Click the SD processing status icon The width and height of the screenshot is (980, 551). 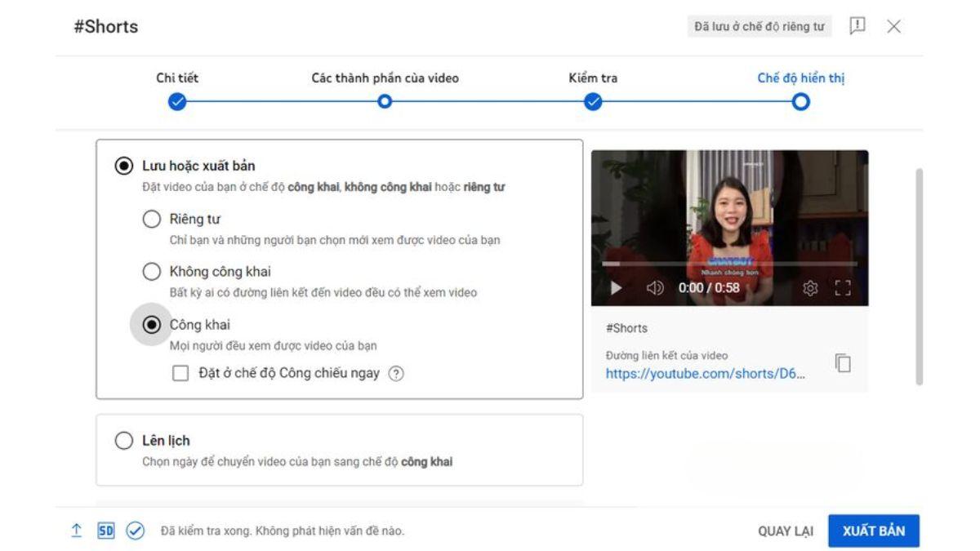[105, 531]
